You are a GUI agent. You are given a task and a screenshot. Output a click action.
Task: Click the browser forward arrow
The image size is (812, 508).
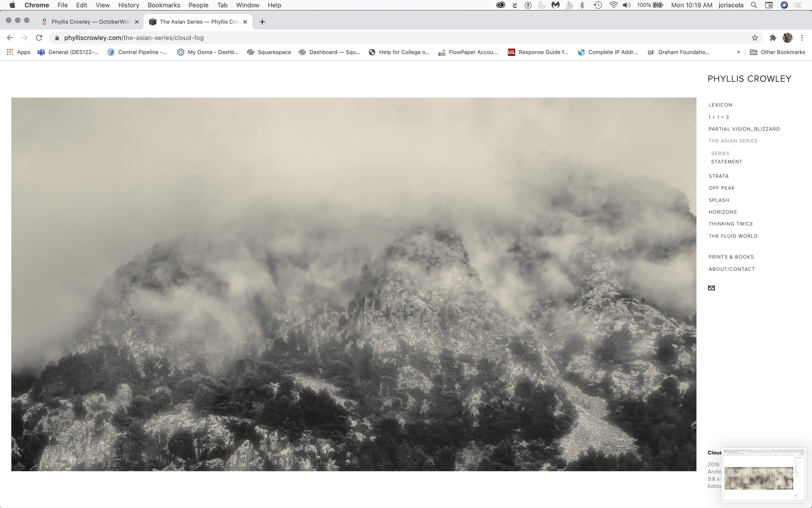tap(24, 38)
